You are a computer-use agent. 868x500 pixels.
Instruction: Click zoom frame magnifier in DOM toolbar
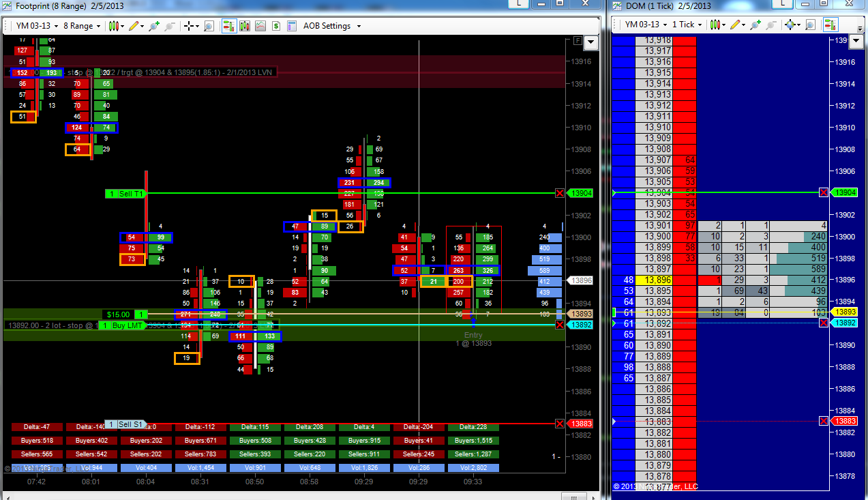[x=811, y=24]
